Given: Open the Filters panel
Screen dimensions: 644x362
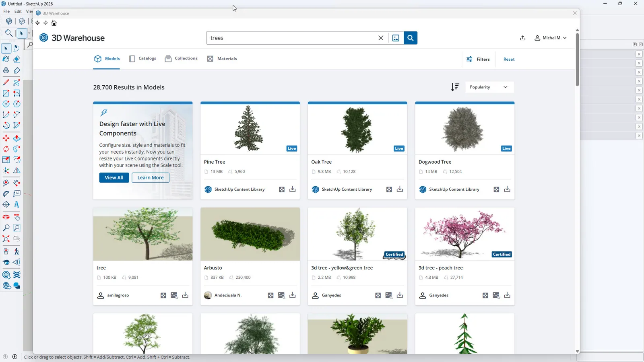Looking at the screenshot, I should 478,59.
